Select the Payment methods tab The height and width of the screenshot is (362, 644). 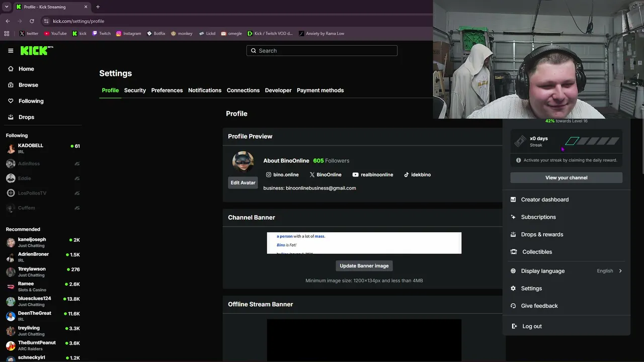pos(320,90)
